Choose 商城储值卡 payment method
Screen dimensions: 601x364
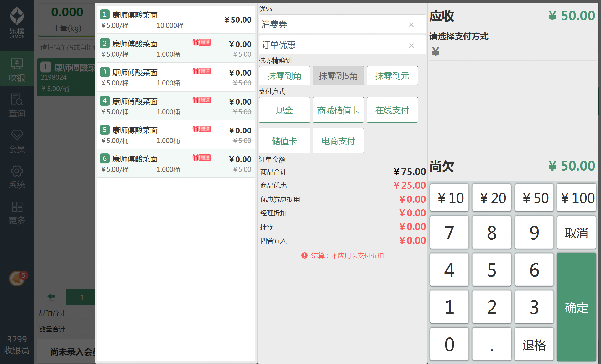coord(338,110)
